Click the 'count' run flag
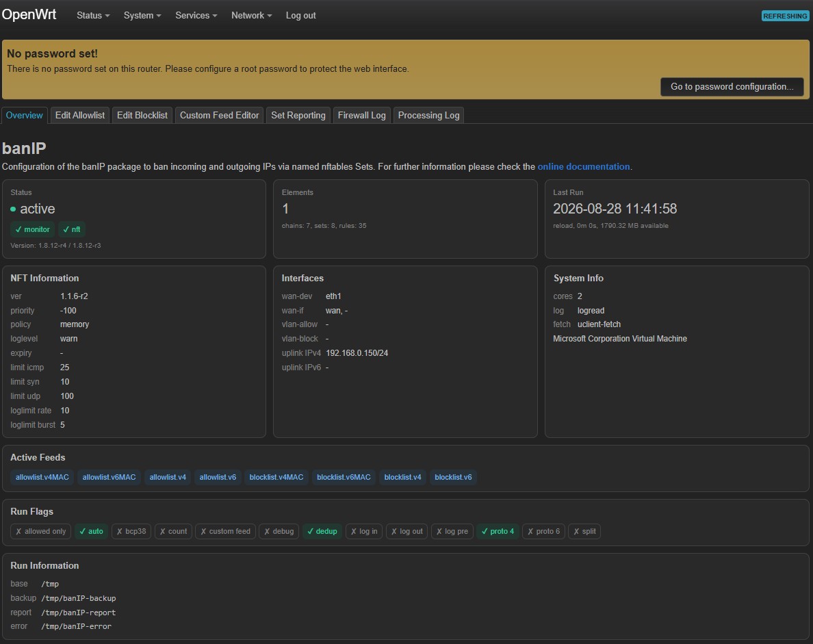 [x=173, y=531]
